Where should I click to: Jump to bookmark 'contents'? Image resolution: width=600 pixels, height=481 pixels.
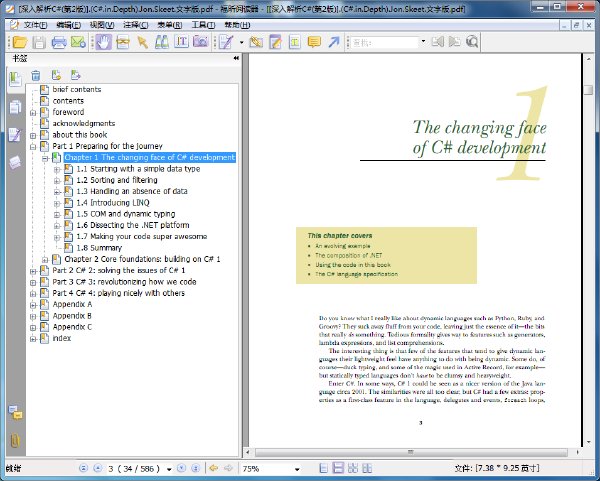(68, 101)
